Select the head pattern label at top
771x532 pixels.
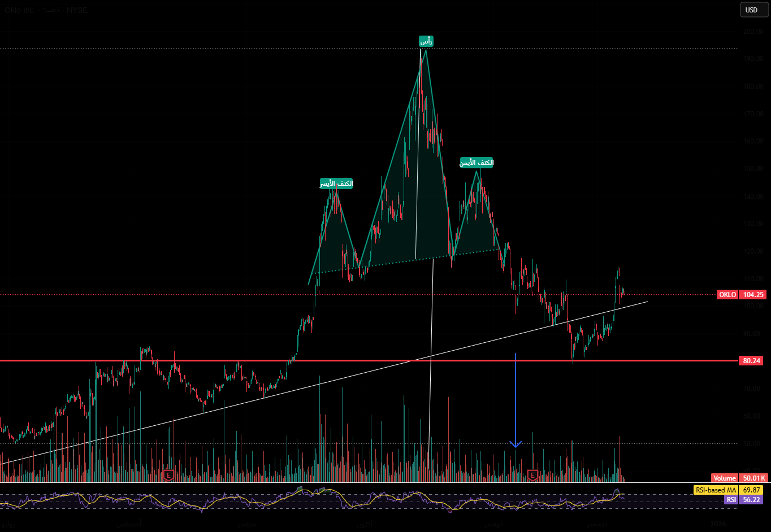[x=426, y=41]
